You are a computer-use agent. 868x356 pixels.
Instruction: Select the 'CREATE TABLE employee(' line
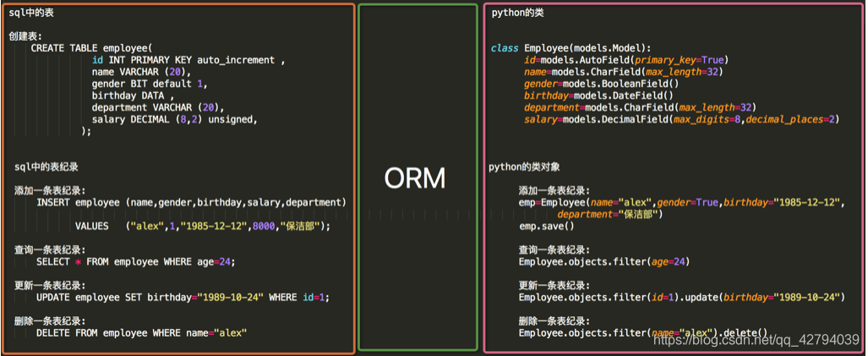(x=91, y=48)
